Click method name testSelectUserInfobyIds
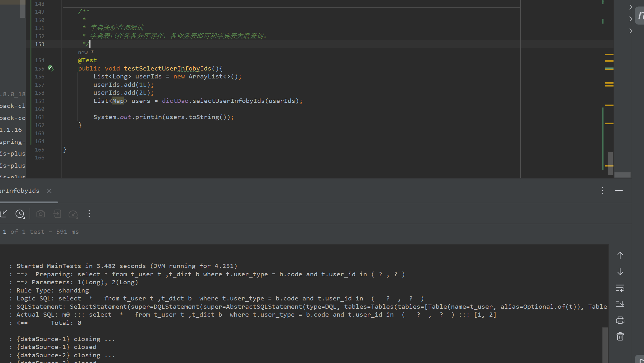Viewport: 644px width, 363px height. click(x=167, y=69)
